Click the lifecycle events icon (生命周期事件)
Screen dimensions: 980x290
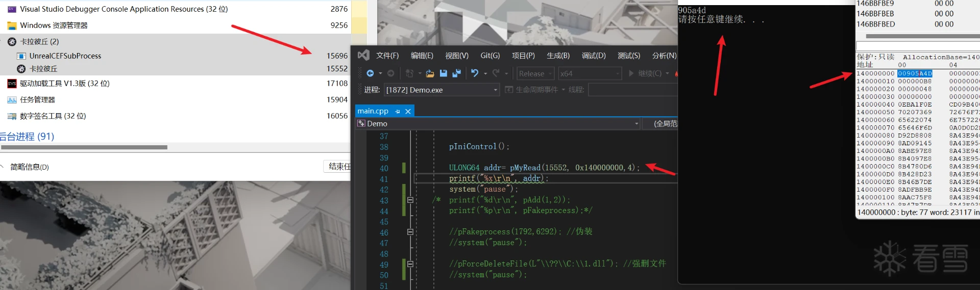pos(509,90)
